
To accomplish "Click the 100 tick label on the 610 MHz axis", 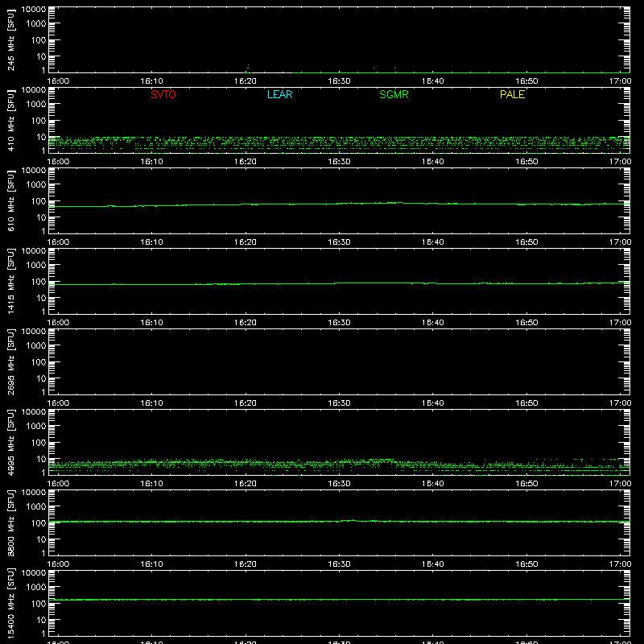I will pos(39,200).
